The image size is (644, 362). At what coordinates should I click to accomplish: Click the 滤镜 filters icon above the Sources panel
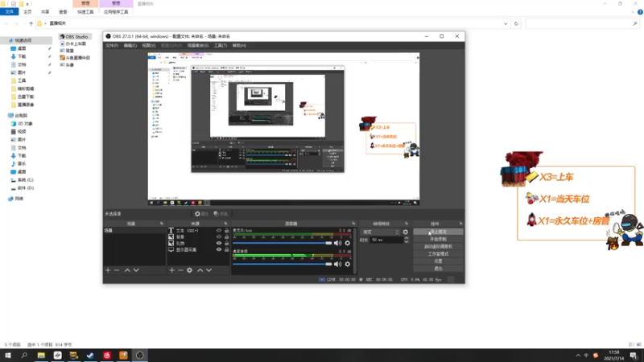[221, 214]
